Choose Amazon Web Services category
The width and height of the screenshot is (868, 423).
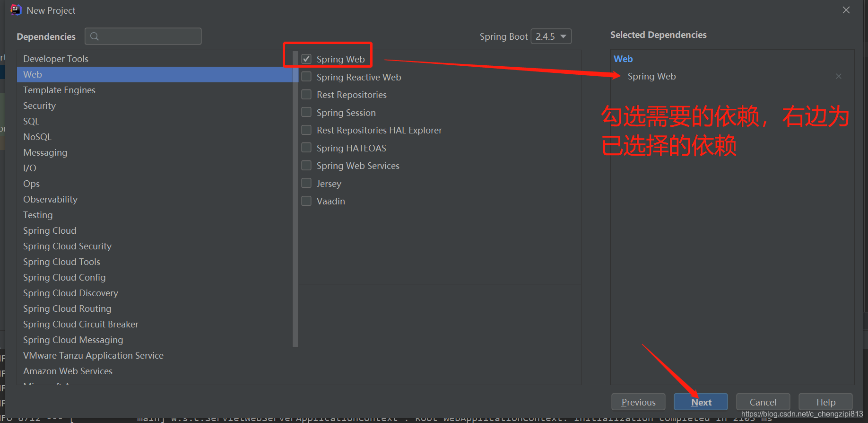(x=155, y=371)
